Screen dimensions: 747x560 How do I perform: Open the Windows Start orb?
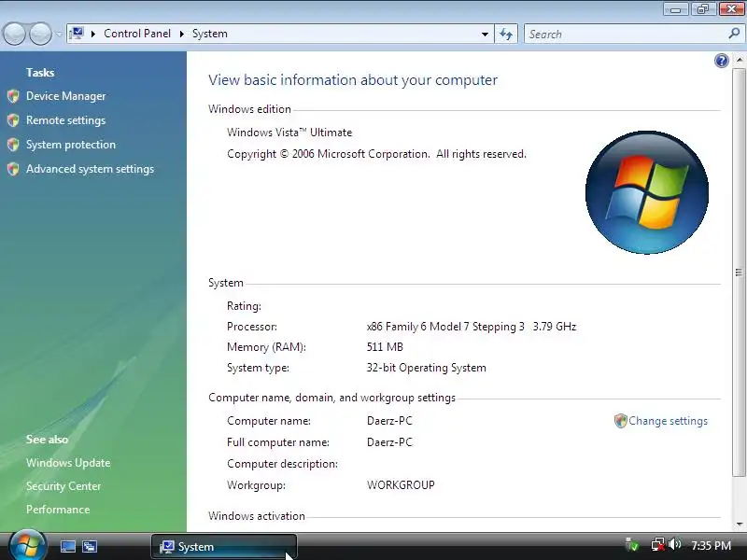[28, 545]
